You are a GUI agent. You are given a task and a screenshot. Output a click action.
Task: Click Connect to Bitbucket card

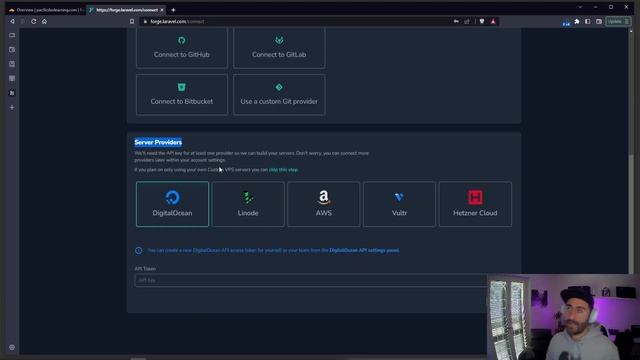coord(182,95)
